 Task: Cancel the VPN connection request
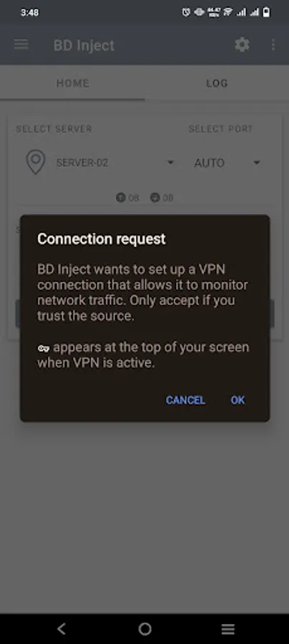click(185, 400)
